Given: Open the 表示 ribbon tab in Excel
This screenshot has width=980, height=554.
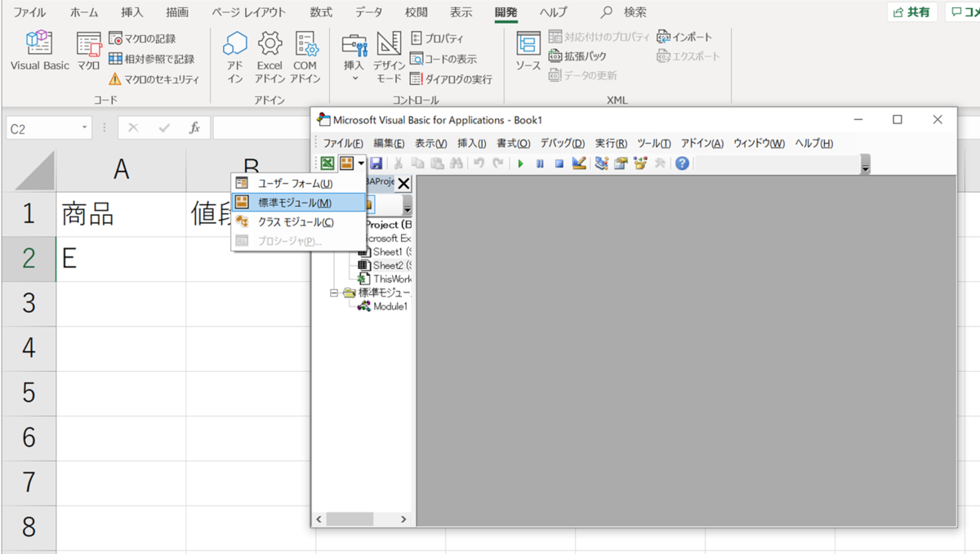Looking at the screenshot, I should coord(461,12).
